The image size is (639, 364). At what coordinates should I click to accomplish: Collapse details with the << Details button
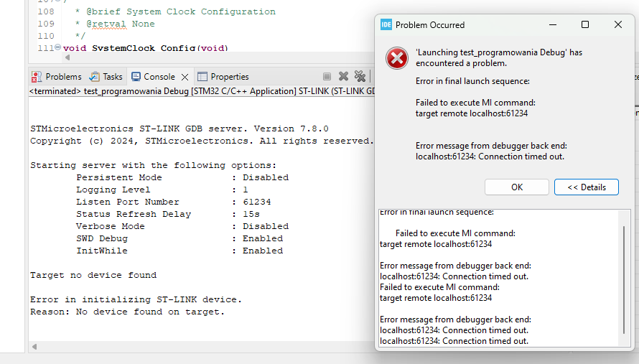pos(587,187)
